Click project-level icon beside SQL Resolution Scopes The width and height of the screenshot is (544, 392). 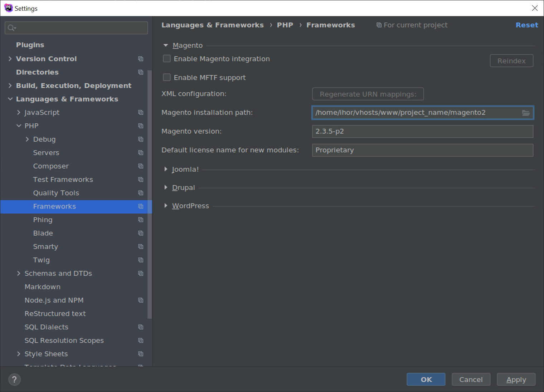pos(141,340)
